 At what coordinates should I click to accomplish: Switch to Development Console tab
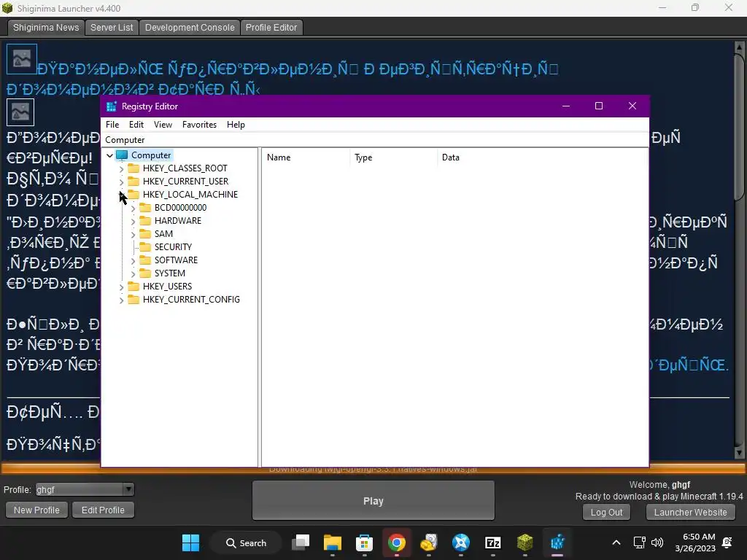pyautogui.click(x=190, y=28)
